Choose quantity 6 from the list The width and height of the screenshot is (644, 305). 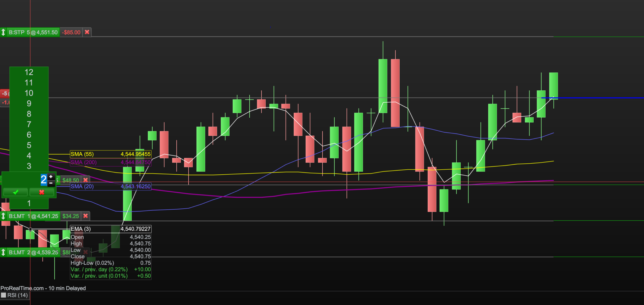point(29,135)
